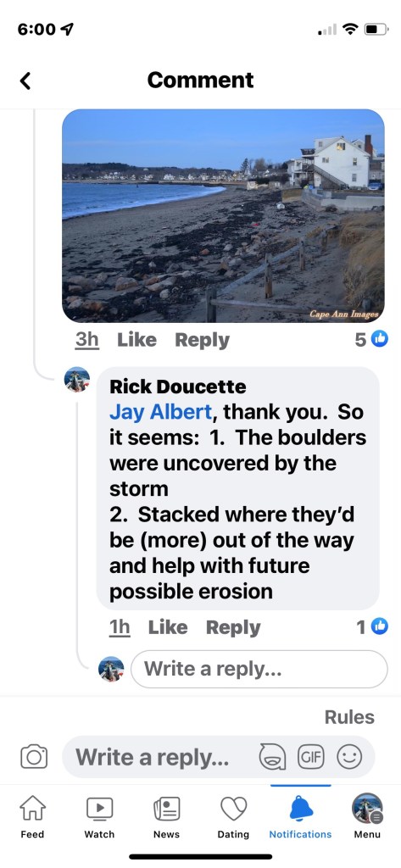Reply to Rick Doucette's comment
Screen dimensions: 401x868
(233, 627)
